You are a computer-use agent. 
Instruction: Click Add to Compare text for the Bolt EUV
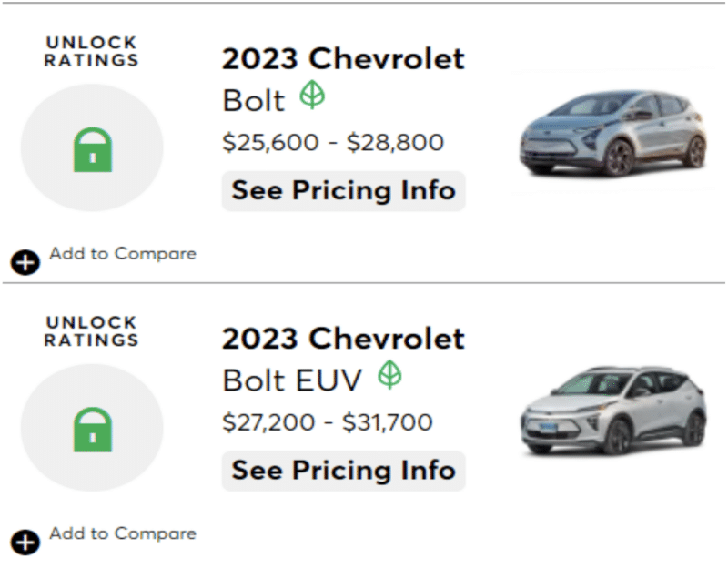(122, 533)
